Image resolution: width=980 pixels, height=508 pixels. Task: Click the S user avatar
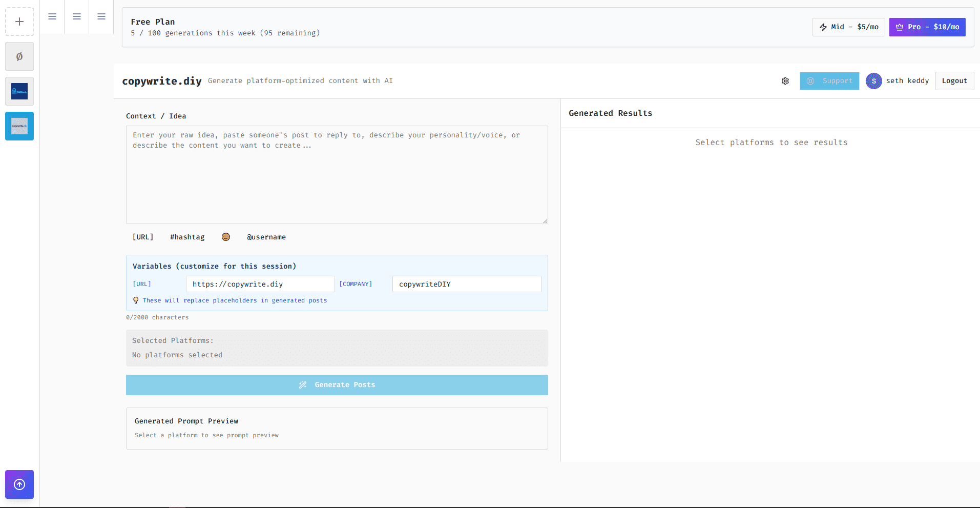coord(874,81)
